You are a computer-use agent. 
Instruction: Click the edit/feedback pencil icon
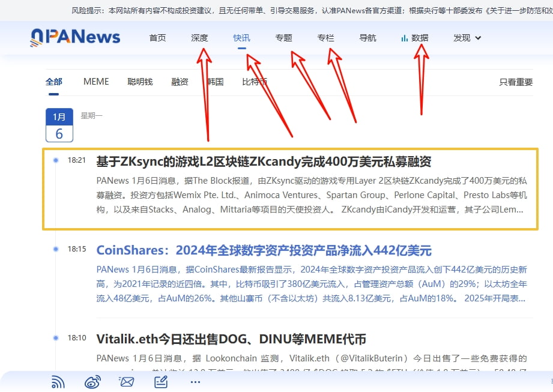(x=161, y=382)
